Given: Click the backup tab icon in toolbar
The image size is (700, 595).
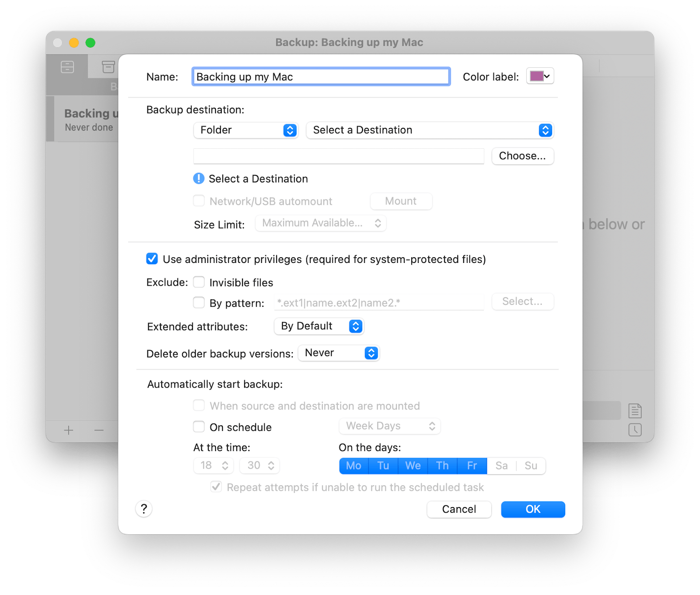Looking at the screenshot, I should point(67,67).
